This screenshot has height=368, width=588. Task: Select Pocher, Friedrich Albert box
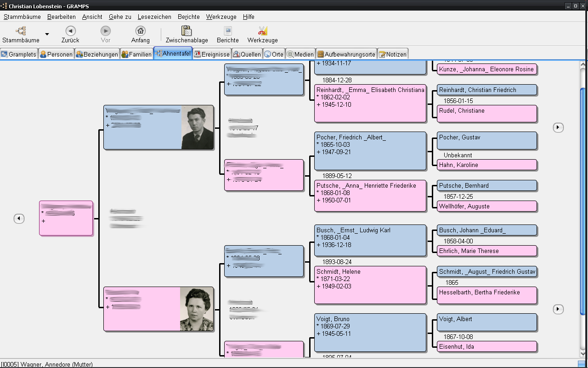370,150
